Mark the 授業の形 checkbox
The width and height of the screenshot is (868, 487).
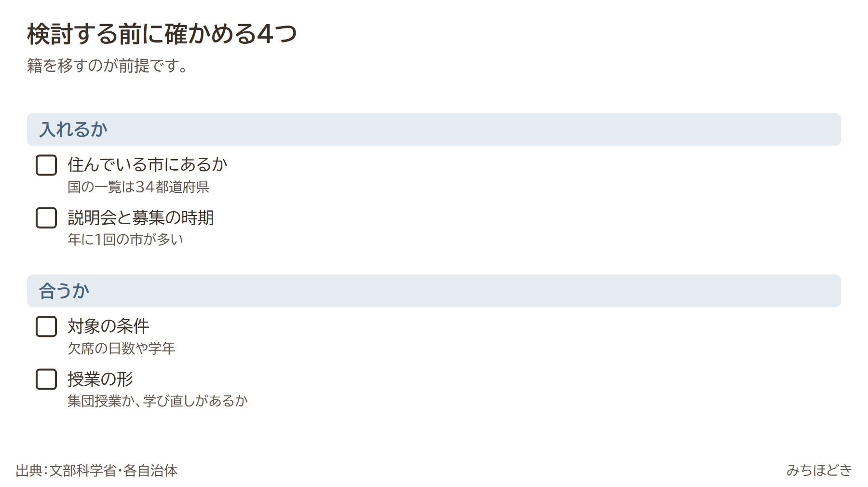click(46, 379)
